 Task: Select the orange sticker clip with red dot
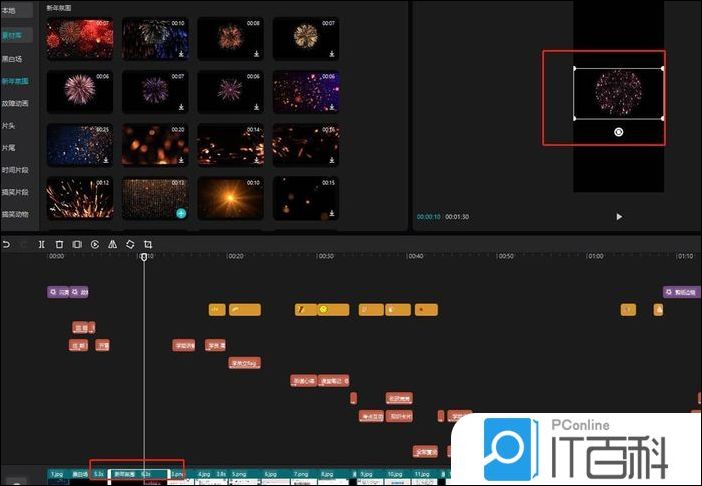click(x=426, y=309)
